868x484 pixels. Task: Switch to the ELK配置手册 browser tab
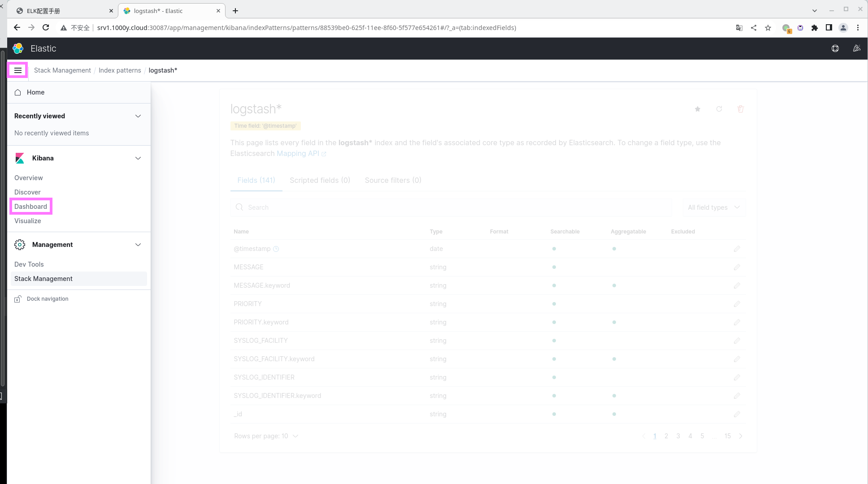click(63, 11)
